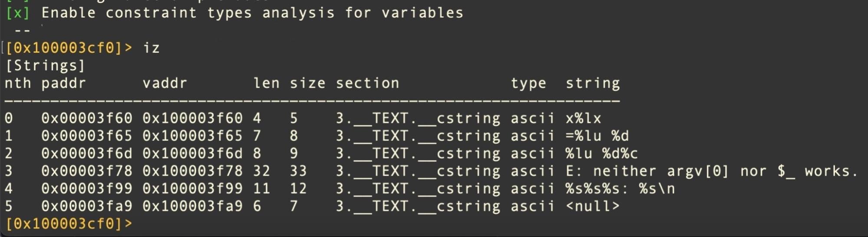Screen dimensions: 868x237
Task: Click the 'paddr' column header
Action: pyautogui.click(x=63, y=83)
